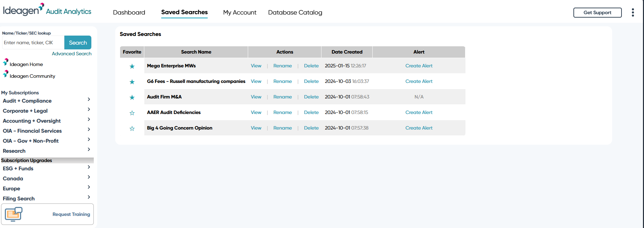Click the Ideagen Audit Analytics logo

click(47, 10)
